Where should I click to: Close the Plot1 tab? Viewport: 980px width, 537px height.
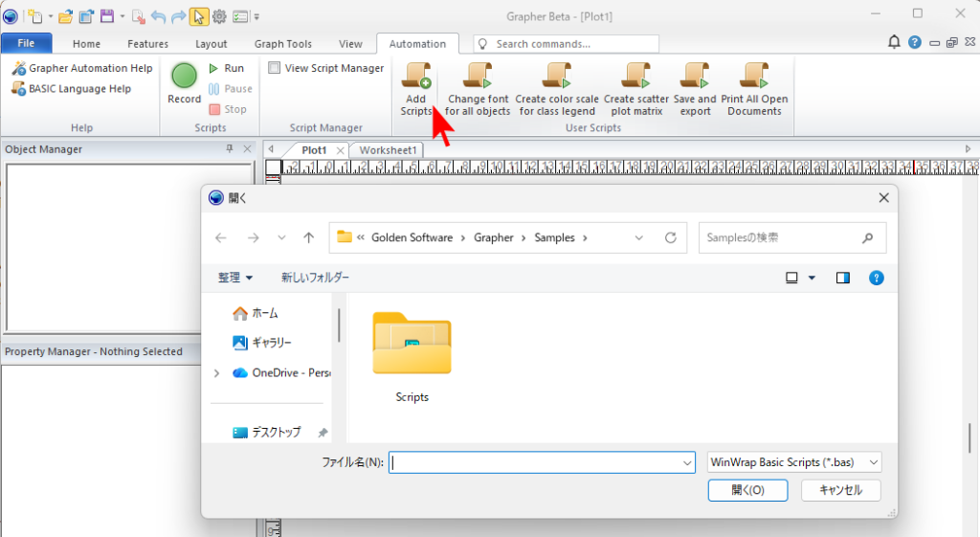pos(340,150)
